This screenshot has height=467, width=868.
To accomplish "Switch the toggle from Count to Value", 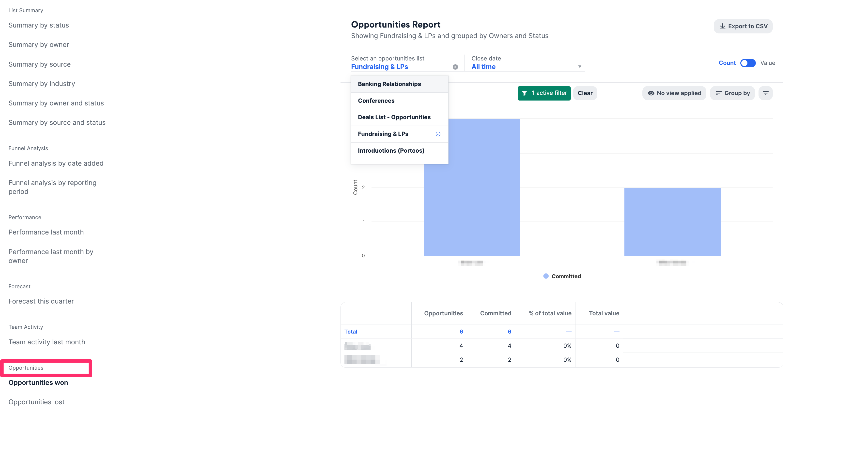I will [x=748, y=63].
